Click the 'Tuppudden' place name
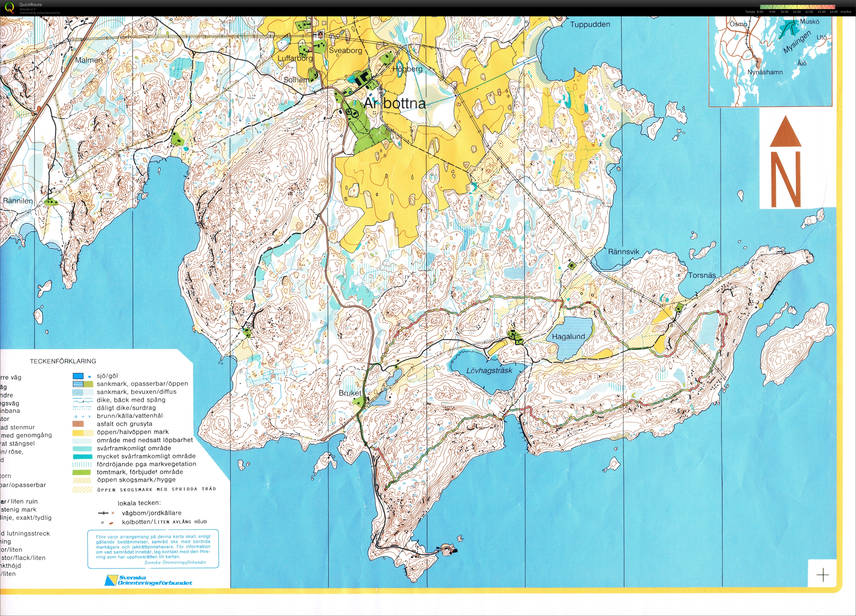The height and width of the screenshot is (616, 856). (590, 25)
